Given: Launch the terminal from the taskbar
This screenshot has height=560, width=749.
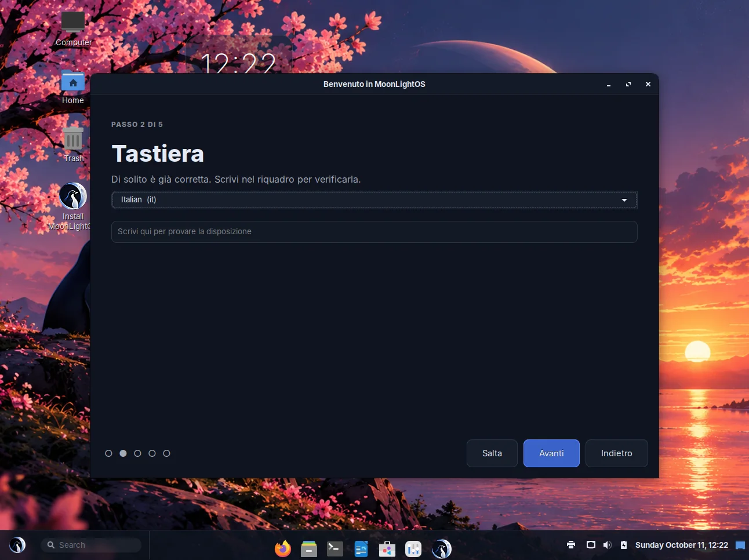Looking at the screenshot, I should click(x=335, y=548).
